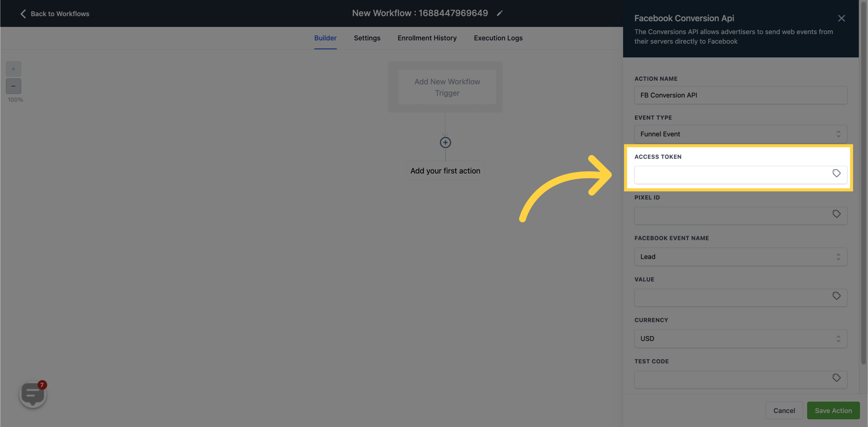Click the back arrow to Workflows

(22, 13)
